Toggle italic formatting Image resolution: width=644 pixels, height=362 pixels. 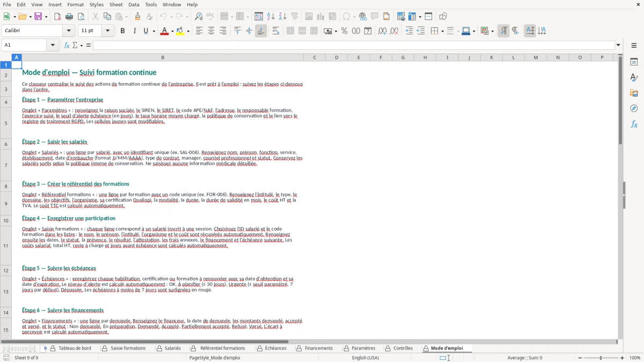tap(134, 31)
